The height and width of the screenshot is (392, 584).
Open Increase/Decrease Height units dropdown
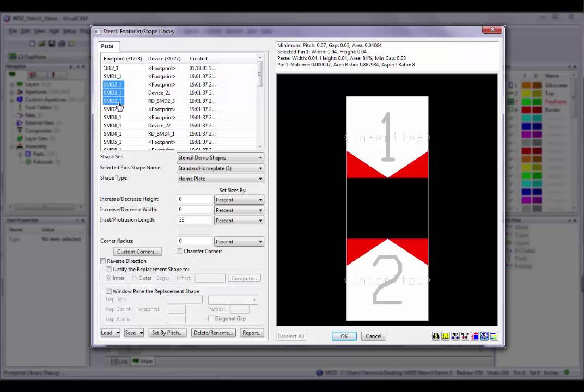[239, 200]
